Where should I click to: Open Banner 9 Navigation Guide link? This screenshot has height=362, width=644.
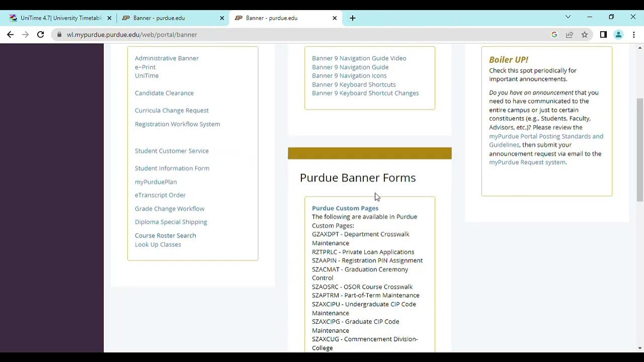click(350, 67)
